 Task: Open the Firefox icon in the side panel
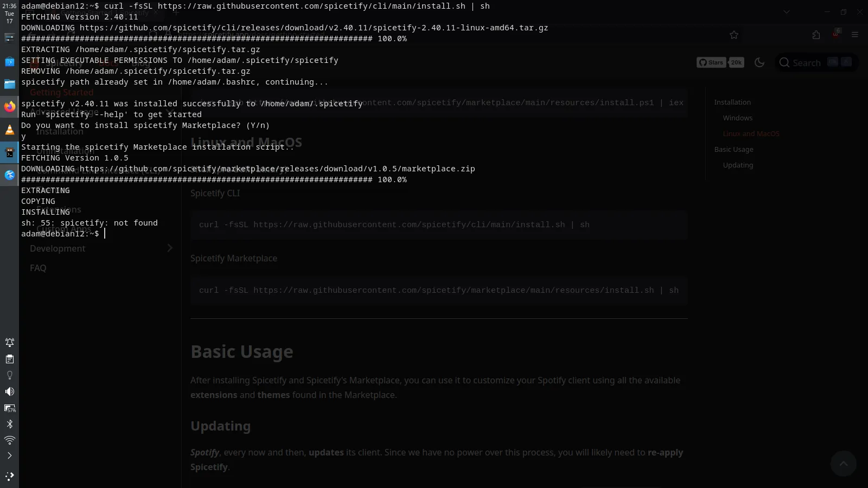tap(10, 106)
